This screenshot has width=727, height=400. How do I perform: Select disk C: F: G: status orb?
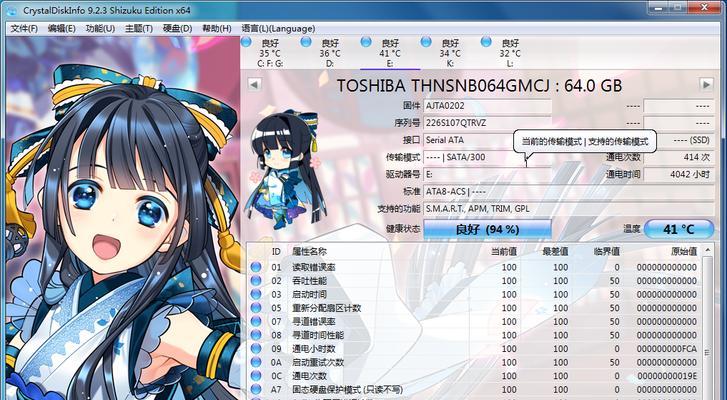coord(246,42)
